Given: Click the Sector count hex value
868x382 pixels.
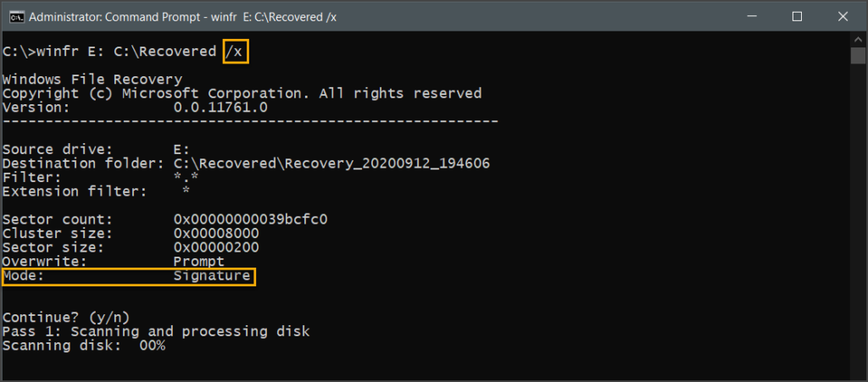Looking at the screenshot, I should 250,219.
